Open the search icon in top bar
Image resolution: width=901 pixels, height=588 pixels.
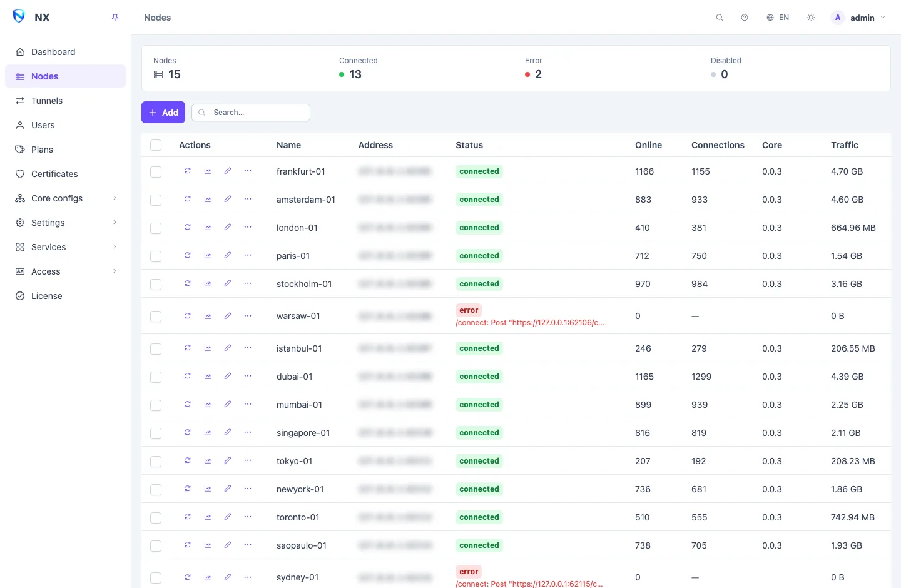(x=720, y=18)
